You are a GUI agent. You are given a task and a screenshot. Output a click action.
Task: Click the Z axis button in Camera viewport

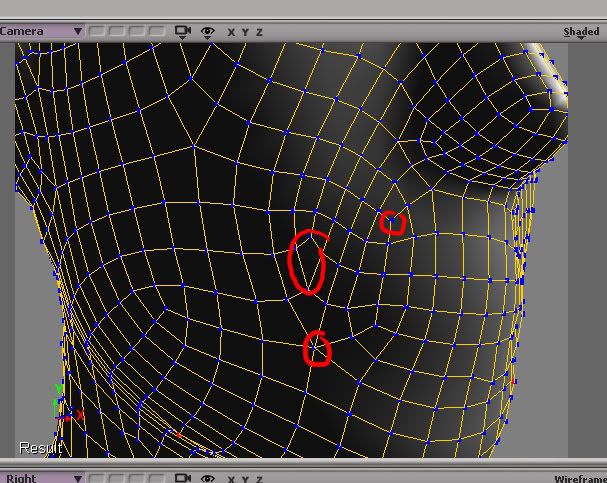[x=259, y=32]
